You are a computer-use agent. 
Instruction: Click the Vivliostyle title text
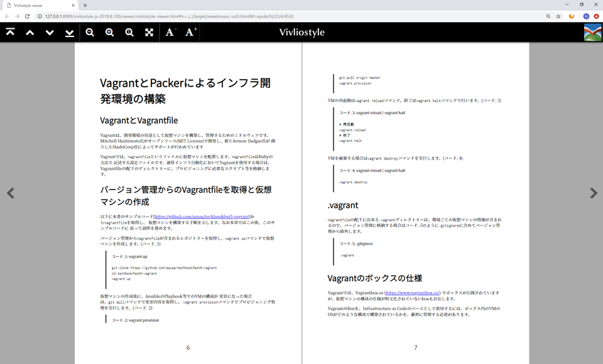302,32
